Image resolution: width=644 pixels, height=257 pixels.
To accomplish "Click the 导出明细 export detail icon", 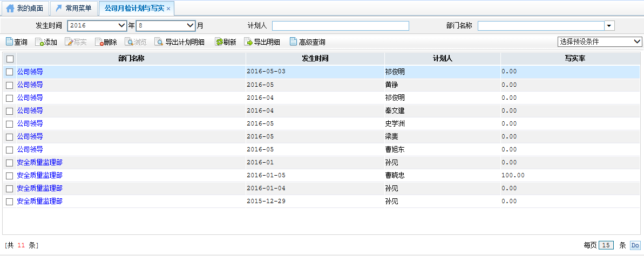I will pos(248,42).
